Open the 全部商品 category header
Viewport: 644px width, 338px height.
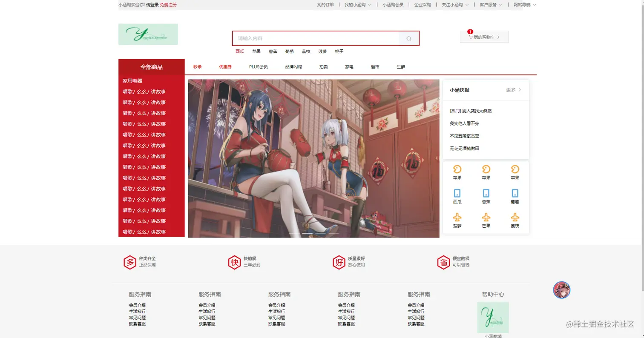(152, 67)
